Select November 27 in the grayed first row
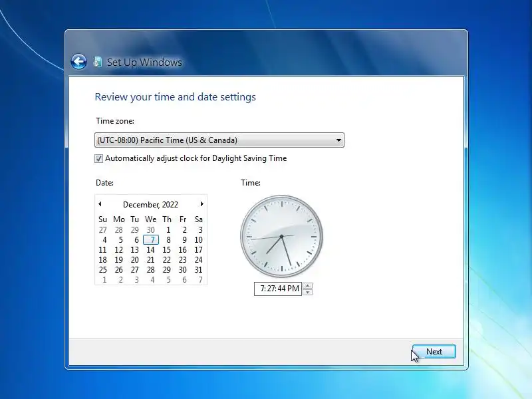 tap(103, 230)
